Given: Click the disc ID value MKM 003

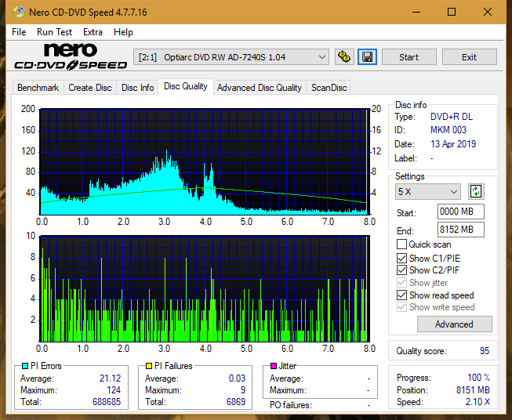Looking at the screenshot, I should [448, 130].
